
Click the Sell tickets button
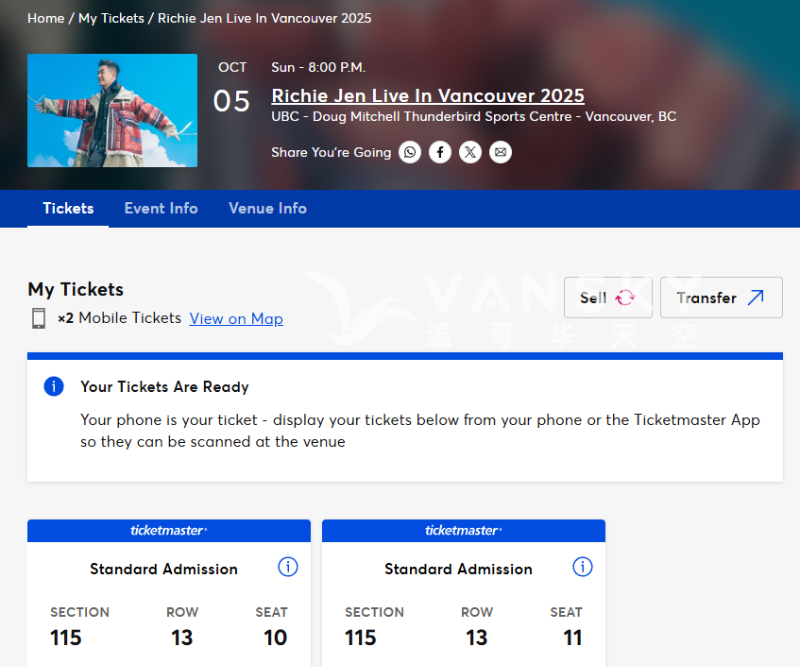[x=608, y=298]
